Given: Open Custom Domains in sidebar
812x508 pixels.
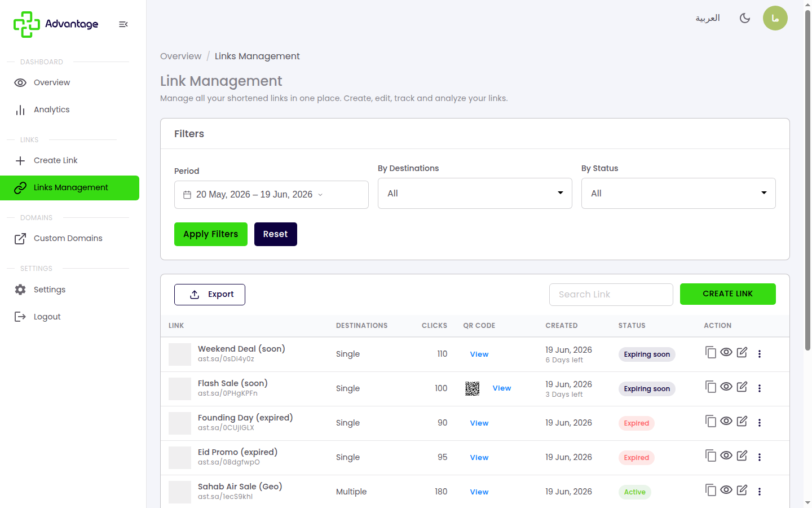Looking at the screenshot, I should tap(69, 238).
